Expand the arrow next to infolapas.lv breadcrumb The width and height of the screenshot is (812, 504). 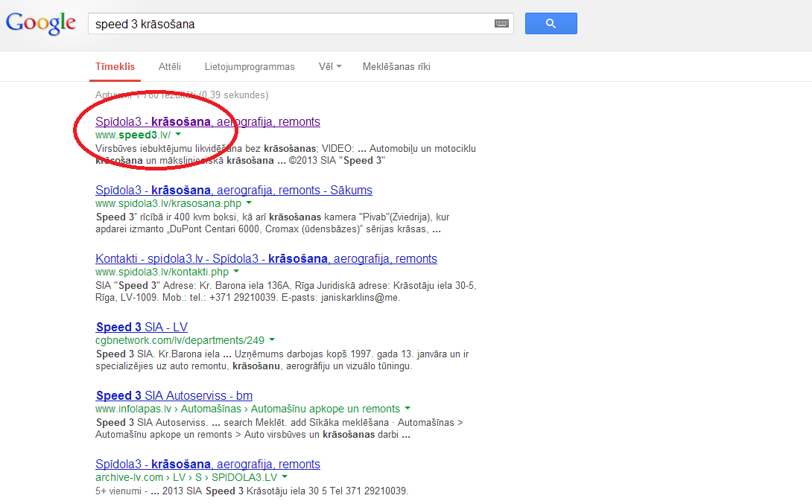click(x=407, y=409)
